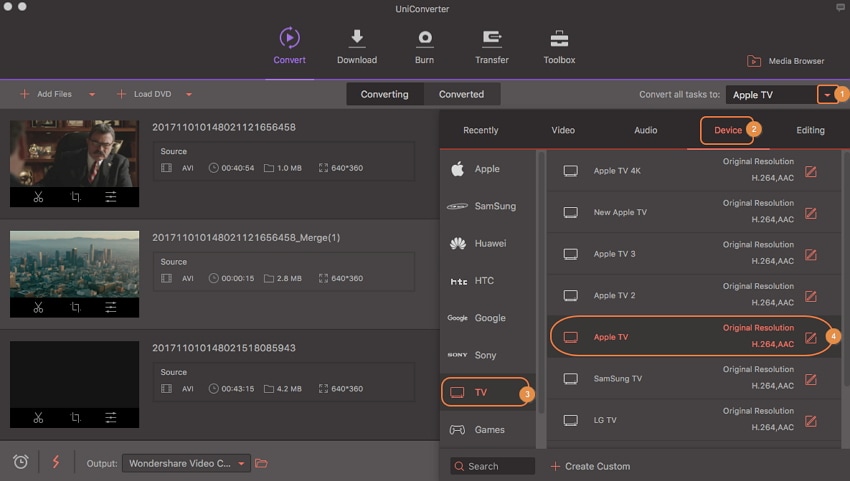
Task: Click scissors trim icon on first video
Action: pyautogui.click(x=38, y=197)
